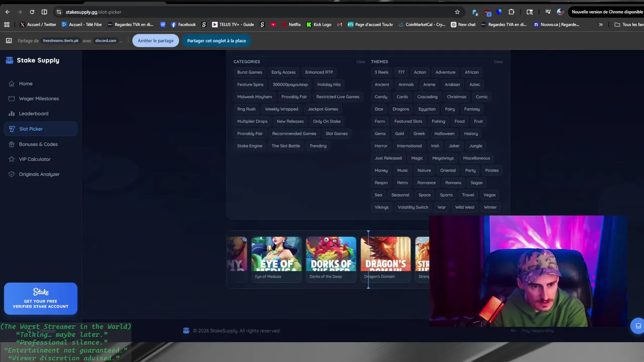This screenshot has height=362, width=644.
Task: Click Arrêter le partage button
Action: pos(155,41)
